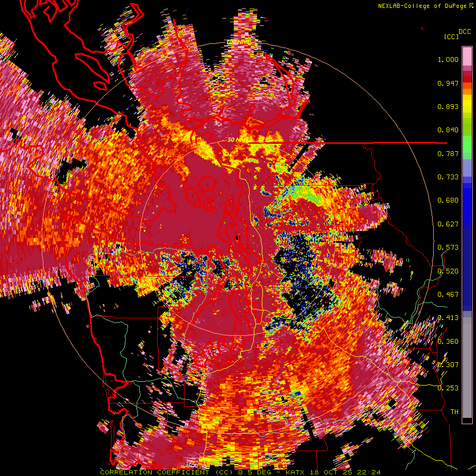Pick the light pink top color bar segment
476x476 pixels.
tap(467, 56)
